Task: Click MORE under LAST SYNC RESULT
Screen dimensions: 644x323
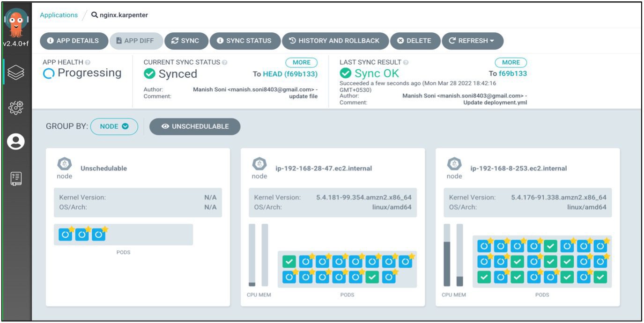Action: pos(511,62)
